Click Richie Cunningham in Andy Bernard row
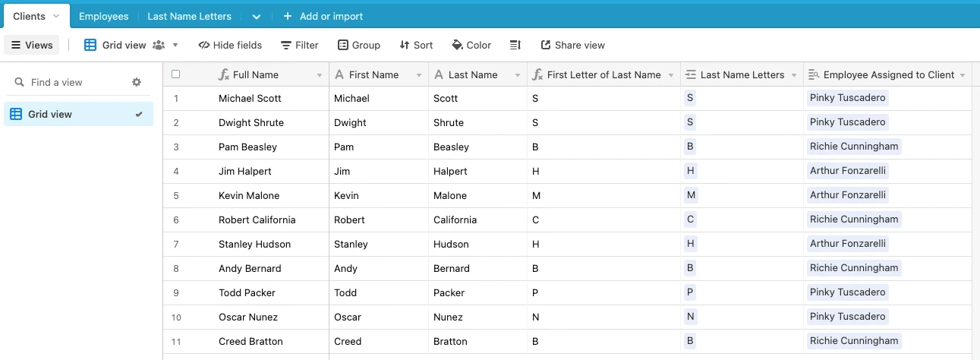Image resolution: width=980 pixels, height=360 pixels. click(854, 268)
